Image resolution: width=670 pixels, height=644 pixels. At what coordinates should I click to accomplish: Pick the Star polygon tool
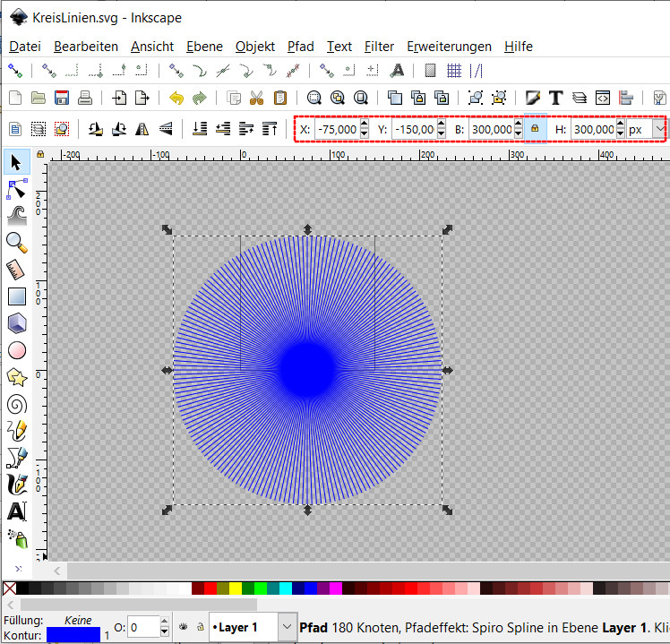(16, 377)
